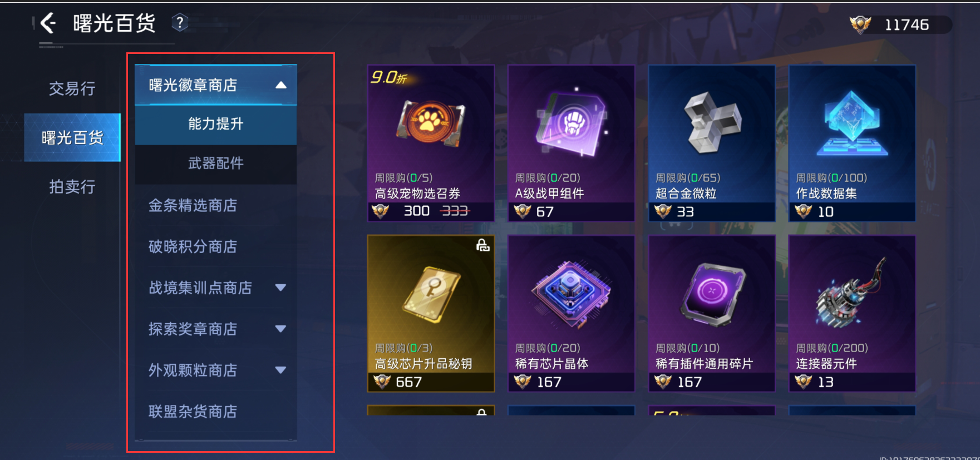Viewport: 980px width, 460px height.
Task: Select the 稀有插件通用碎片 item
Action: (x=712, y=314)
